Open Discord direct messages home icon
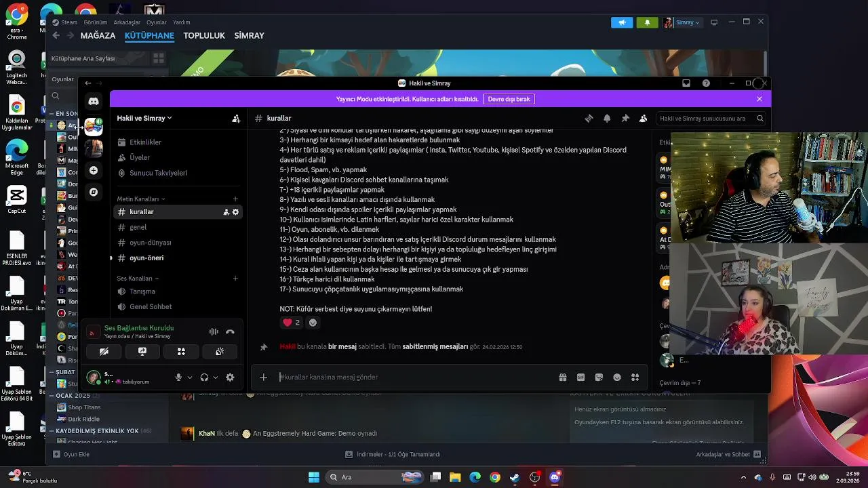Viewport: 868px width, 488px height. pos(94,101)
